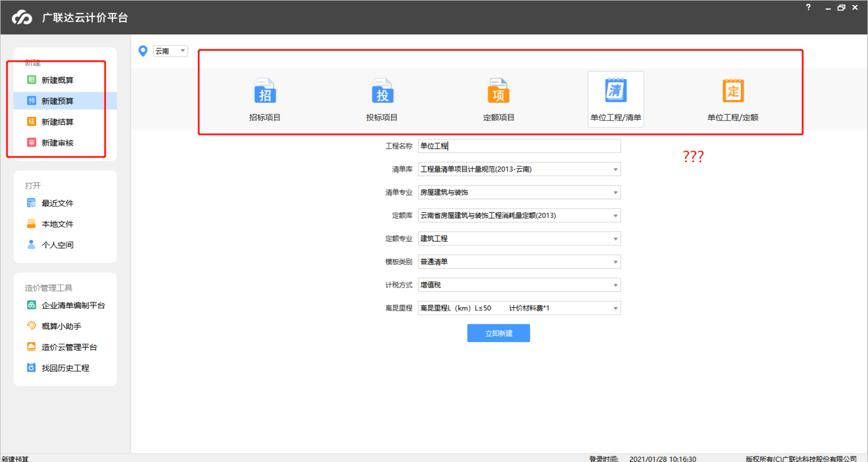The height and width of the screenshot is (462, 868).
Task: Expand the 清单库 dropdown
Action: click(615, 169)
